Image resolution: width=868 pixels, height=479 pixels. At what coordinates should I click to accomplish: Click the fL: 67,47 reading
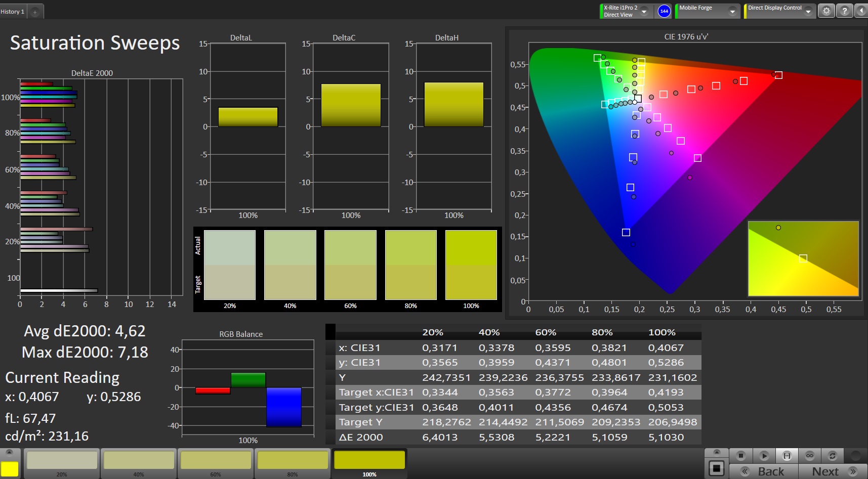(30, 418)
